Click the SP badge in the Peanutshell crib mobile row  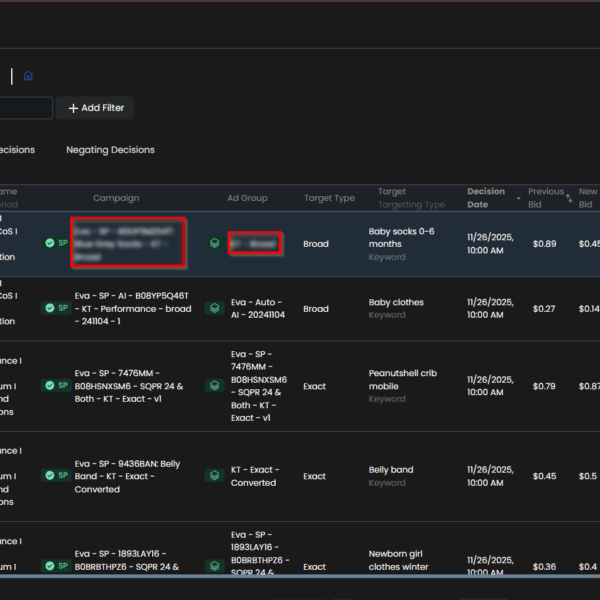56,385
